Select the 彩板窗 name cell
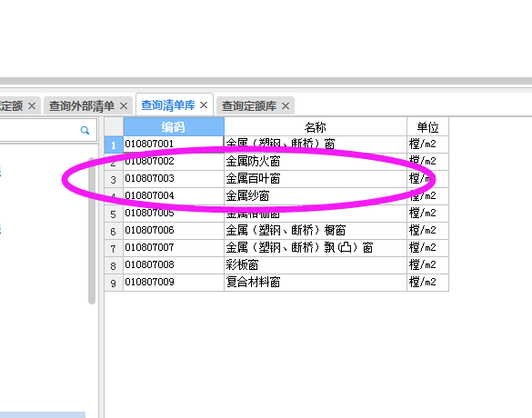The height and width of the screenshot is (418, 532). (x=316, y=265)
